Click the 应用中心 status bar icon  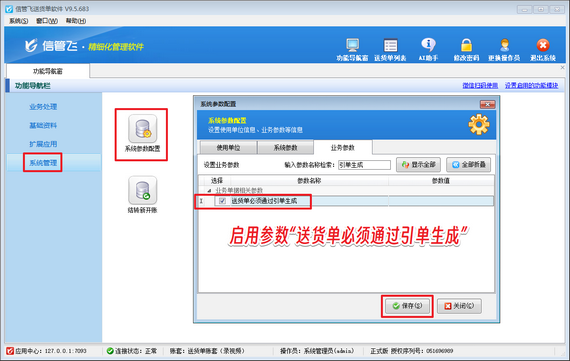point(10,351)
